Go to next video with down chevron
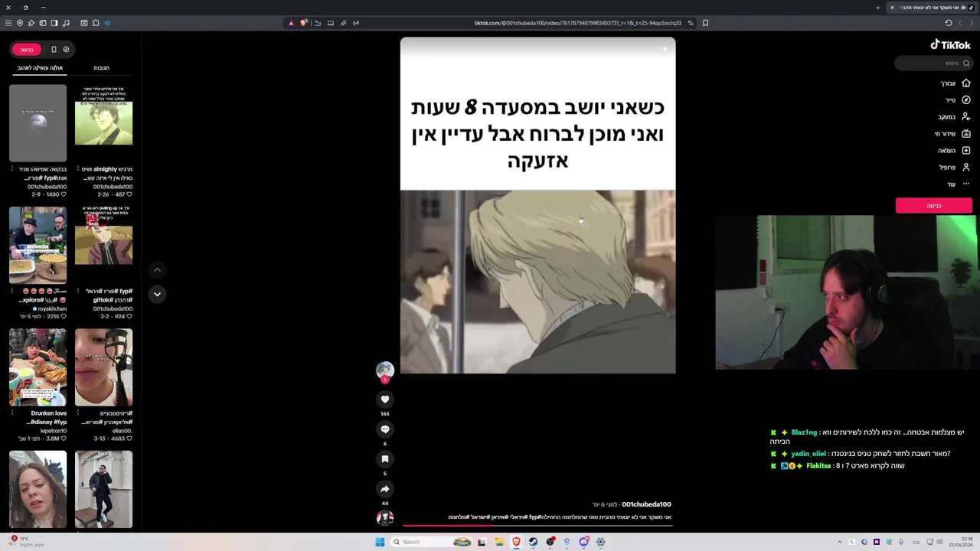Image resolution: width=980 pixels, height=551 pixels. coord(157,294)
